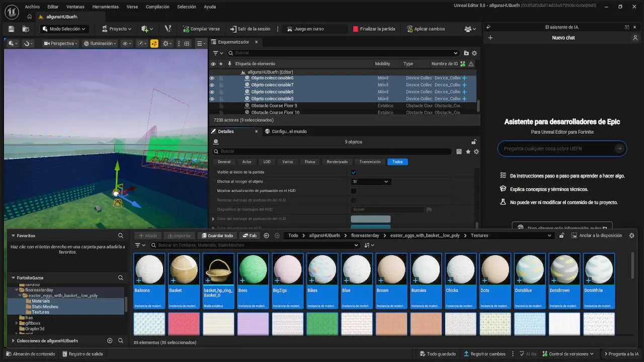Open Efectos al recoger el objeto dropdown
The height and width of the screenshot is (362, 644).
pyautogui.click(x=370, y=182)
